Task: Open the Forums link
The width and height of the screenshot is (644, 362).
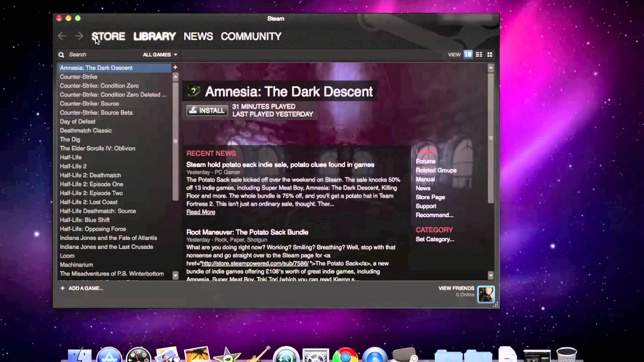Action: tap(426, 161)
